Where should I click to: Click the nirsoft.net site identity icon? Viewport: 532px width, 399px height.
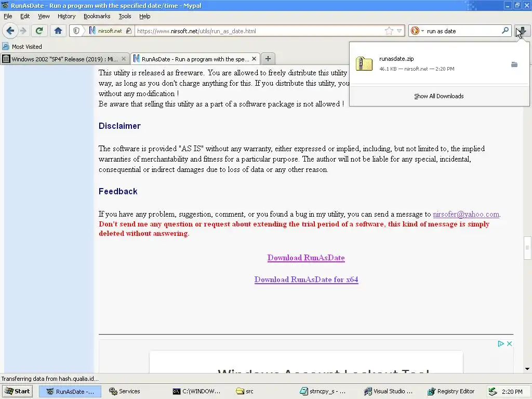point(92,31)
